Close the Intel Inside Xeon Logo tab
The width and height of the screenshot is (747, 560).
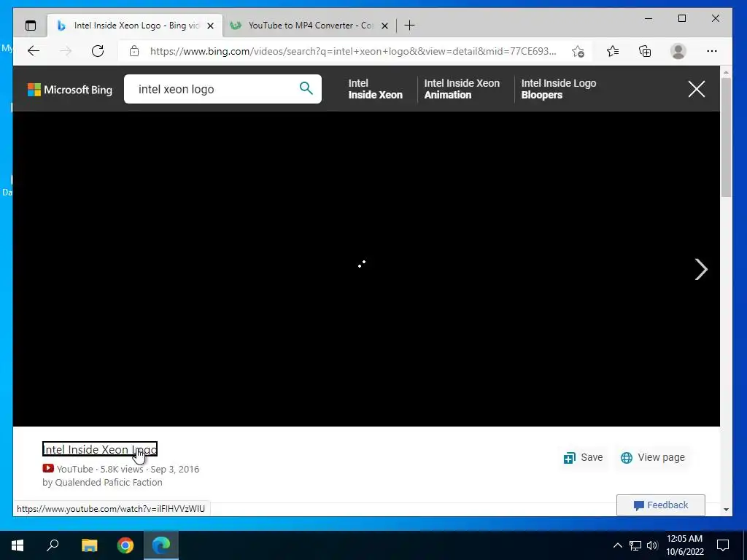[x=210, y=26]
